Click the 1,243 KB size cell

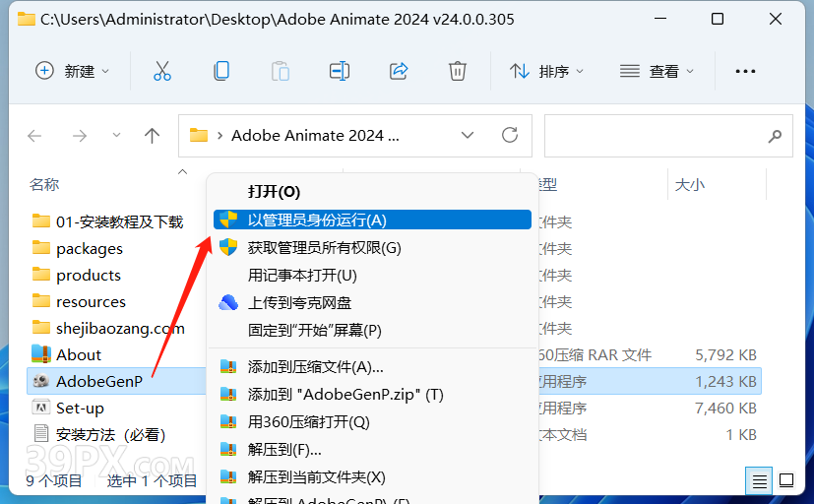coord(725,382)
